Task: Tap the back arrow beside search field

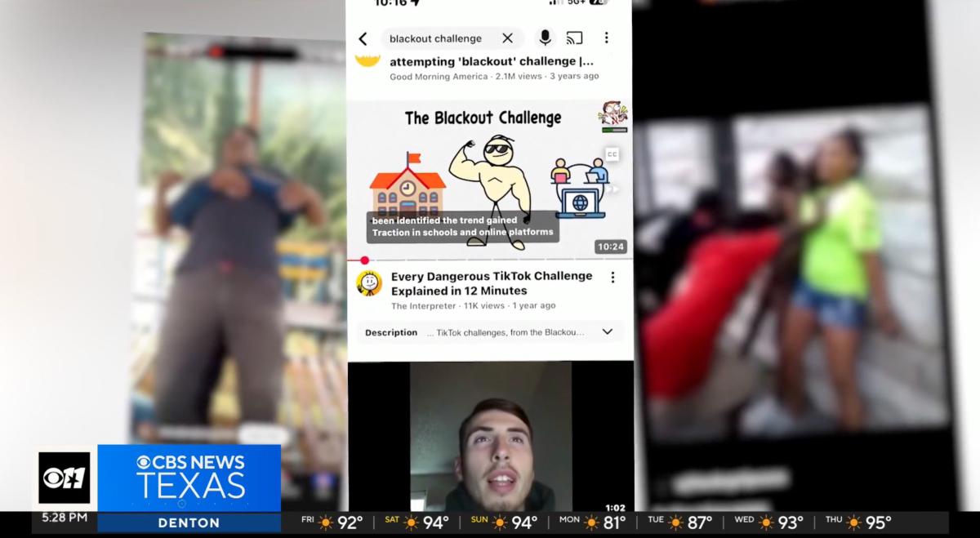Action: [363, 38]
